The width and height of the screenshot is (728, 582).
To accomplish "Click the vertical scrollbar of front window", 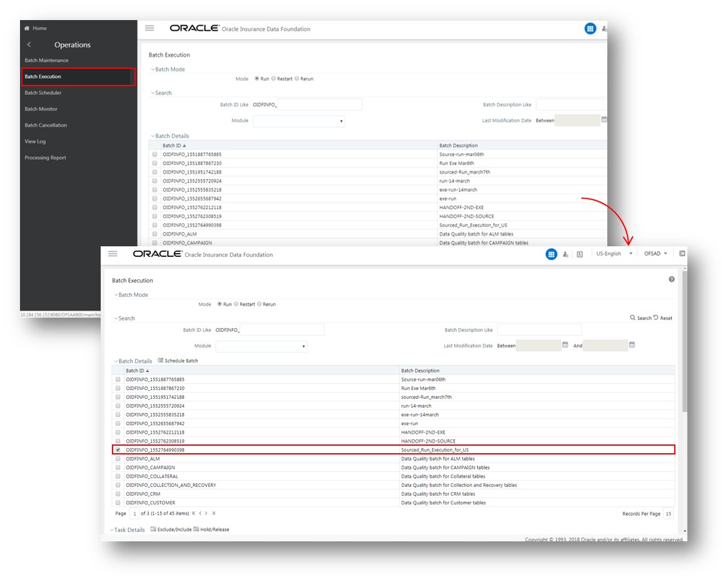I will (x=685, y=341).
